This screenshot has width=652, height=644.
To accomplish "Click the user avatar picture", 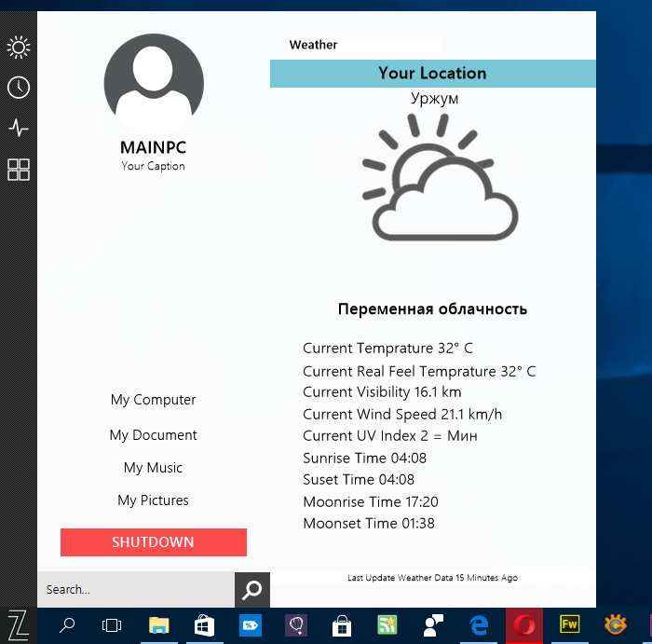I will 154,83.
